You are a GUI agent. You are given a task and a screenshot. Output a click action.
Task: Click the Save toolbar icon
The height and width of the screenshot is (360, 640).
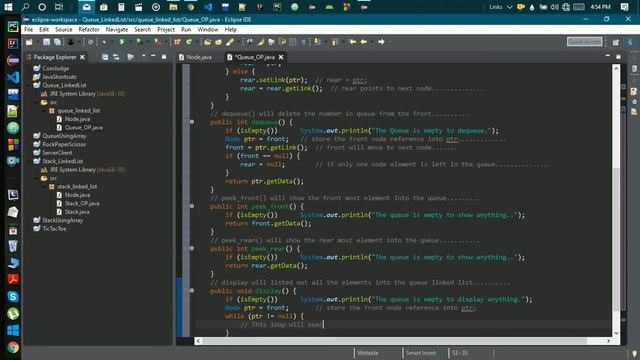(x=47, y=42)
